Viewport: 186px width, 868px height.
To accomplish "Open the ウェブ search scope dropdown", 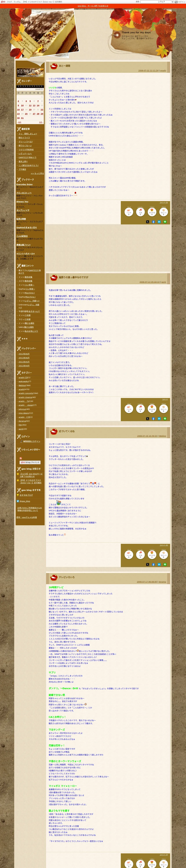I will 166,2.
